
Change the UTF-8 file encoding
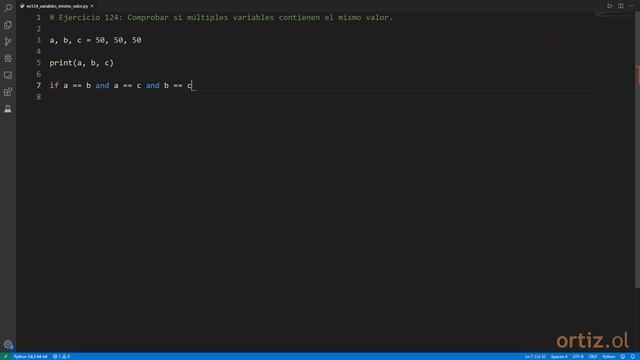[x=578, y=356]
